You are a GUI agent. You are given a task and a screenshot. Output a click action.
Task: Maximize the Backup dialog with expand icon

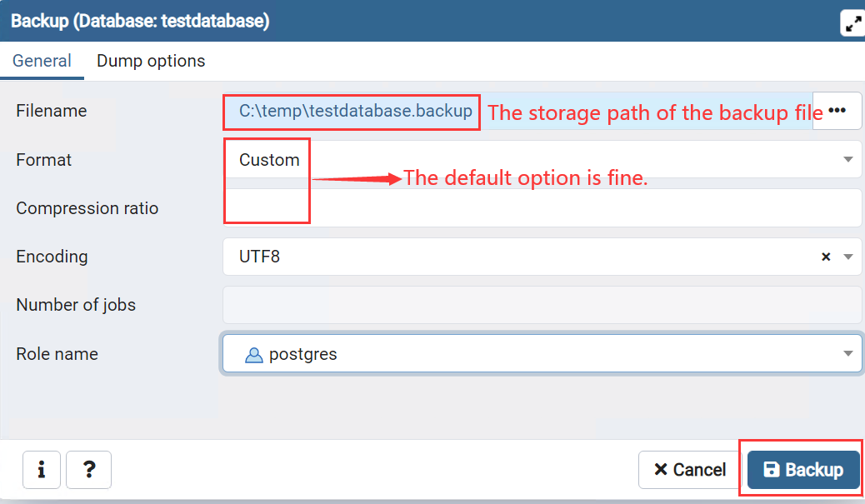852,23
